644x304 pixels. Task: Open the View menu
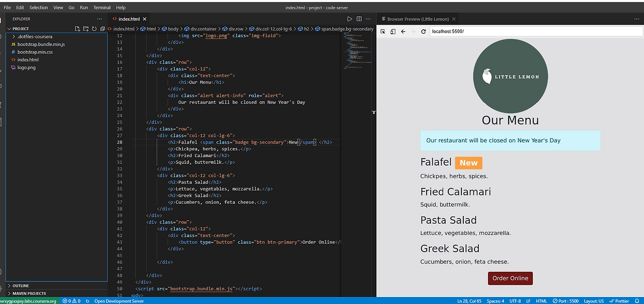pos(58,8)
